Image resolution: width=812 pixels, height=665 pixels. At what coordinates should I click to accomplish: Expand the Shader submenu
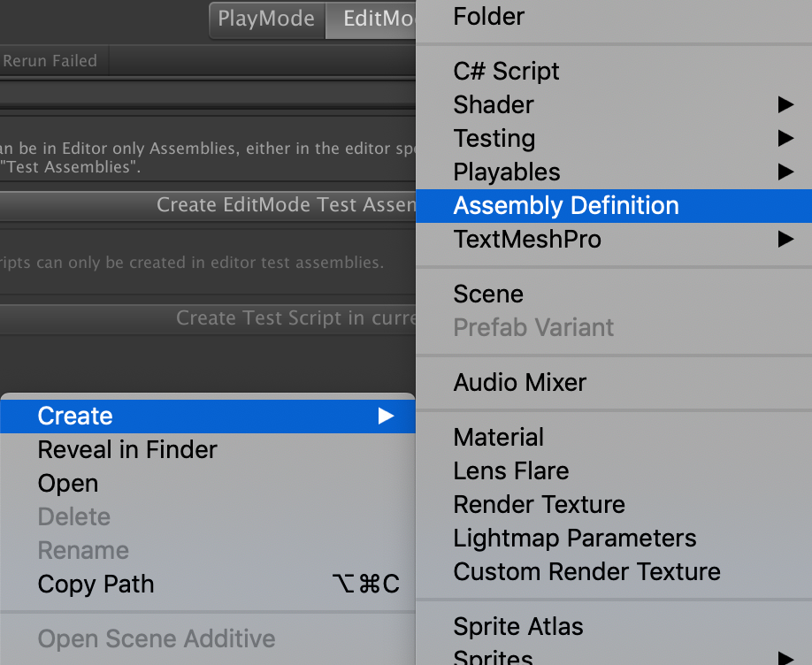coord(493,104)
